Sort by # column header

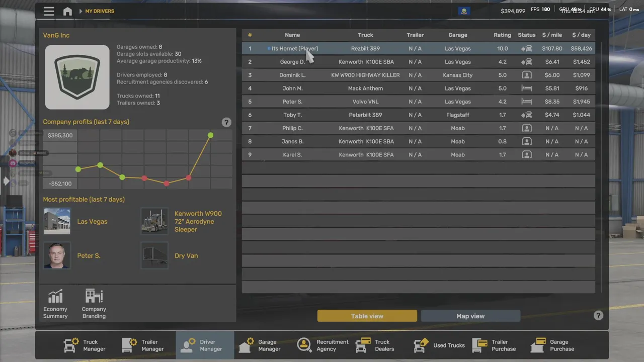click(x=250, y=35)
